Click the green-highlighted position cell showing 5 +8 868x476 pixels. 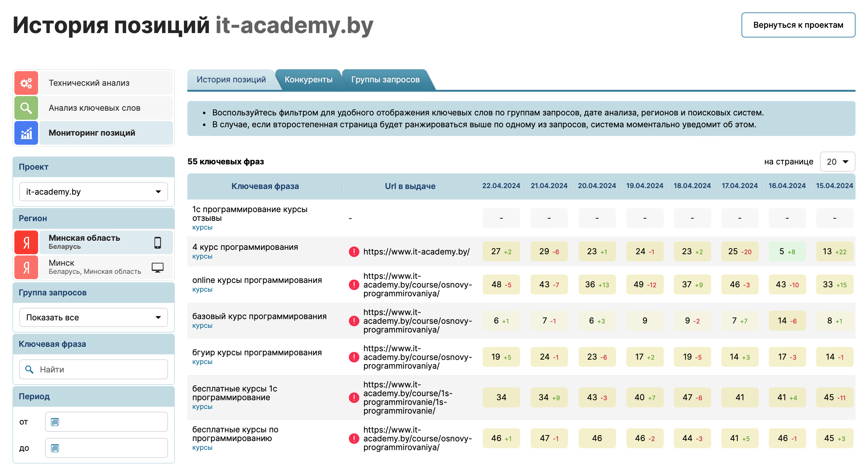pyautogui.click(x=787, y=251)
